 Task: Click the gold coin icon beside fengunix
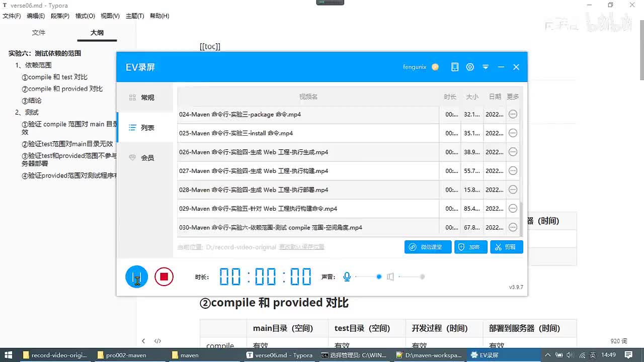click(435, 67)
